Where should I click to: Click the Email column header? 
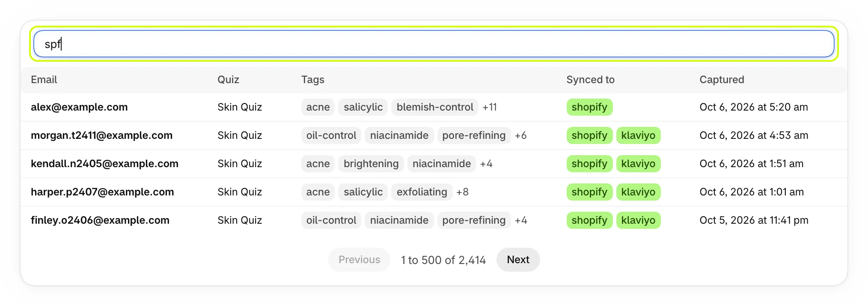(44, 80)
